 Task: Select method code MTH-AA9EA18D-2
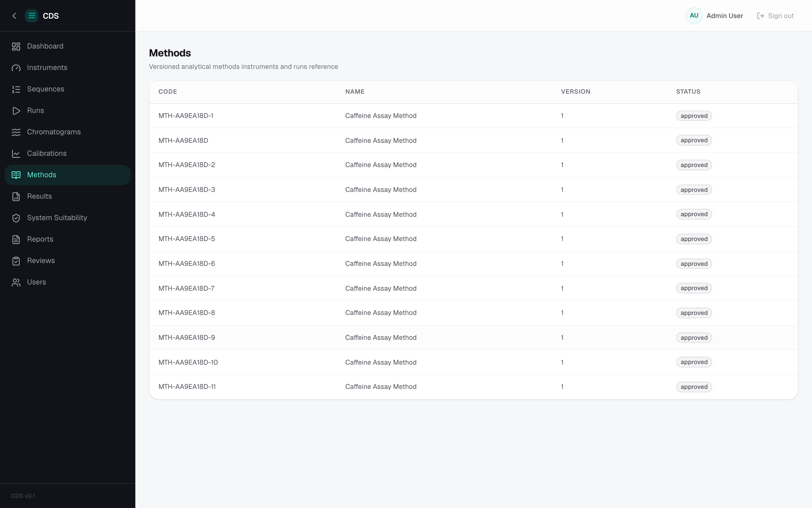click(187, 165)
